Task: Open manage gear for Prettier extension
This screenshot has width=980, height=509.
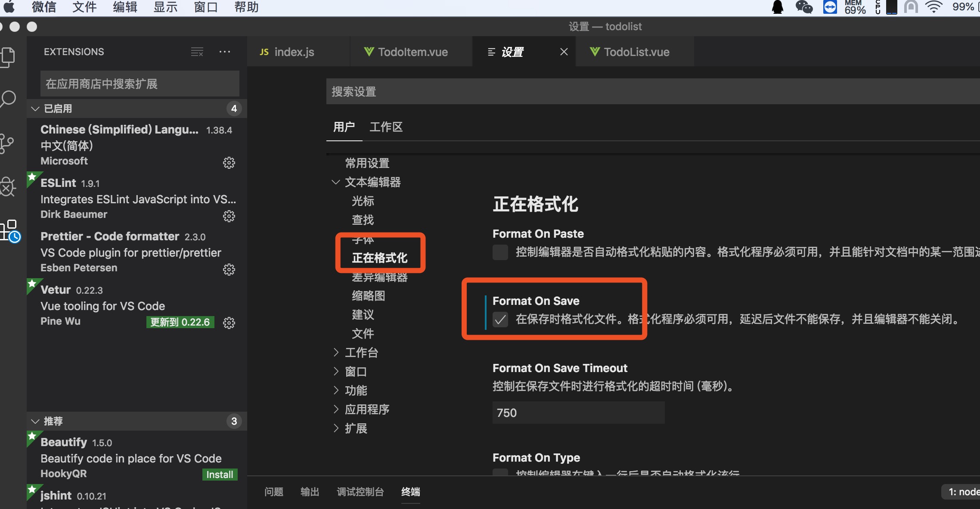Action: [229, 270]
